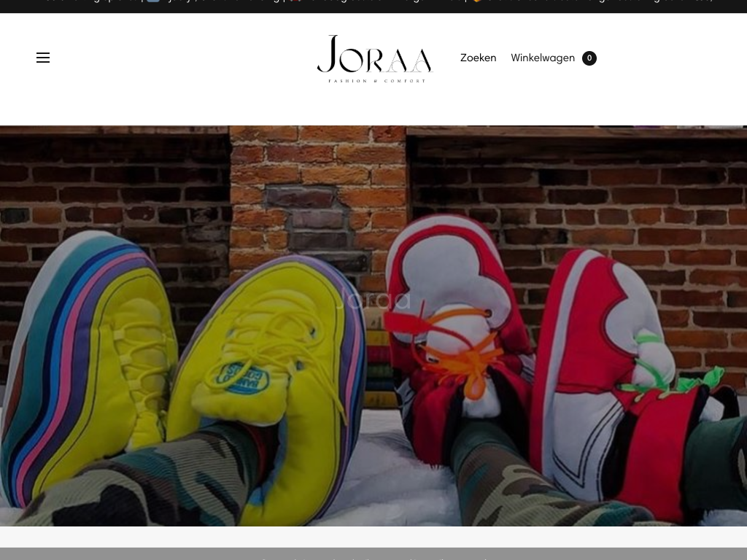Click the faint Joraa watermark on hero image
This screenshot has height=560, width=747.
tap(372, 300)
